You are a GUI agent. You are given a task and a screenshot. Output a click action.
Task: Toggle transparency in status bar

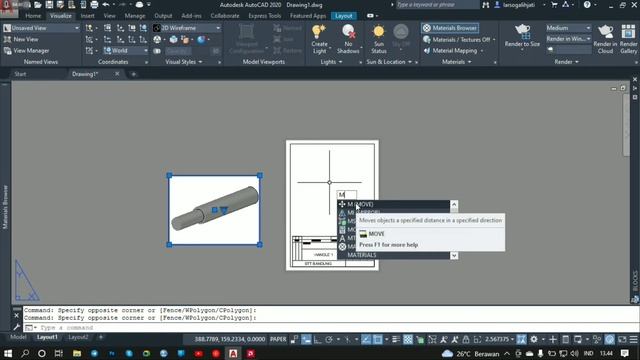[407, 339]
